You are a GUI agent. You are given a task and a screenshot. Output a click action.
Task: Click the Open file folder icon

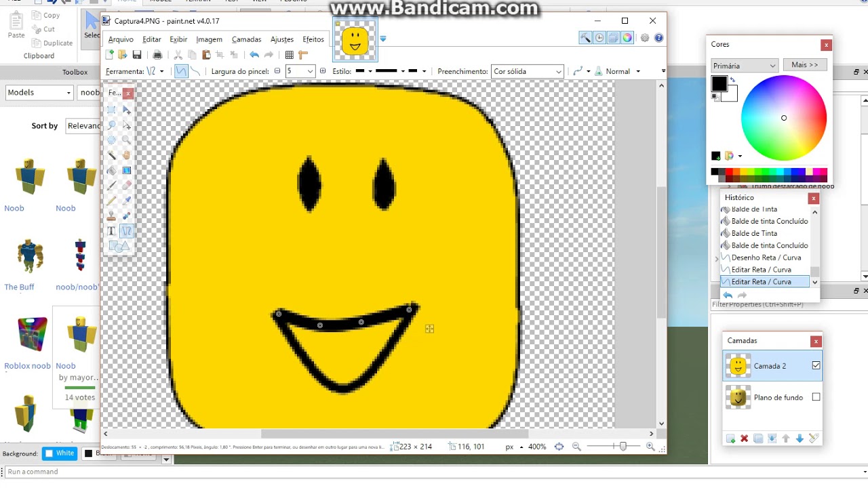[x=123, y=55]
